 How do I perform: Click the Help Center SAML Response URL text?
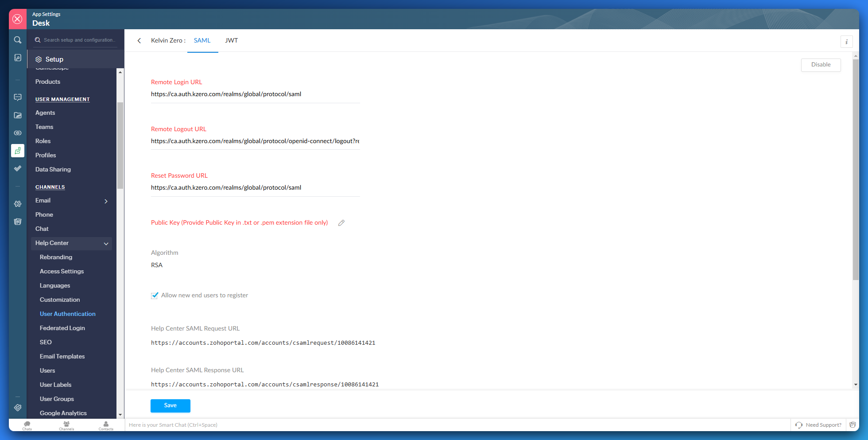tap(265, 385)
